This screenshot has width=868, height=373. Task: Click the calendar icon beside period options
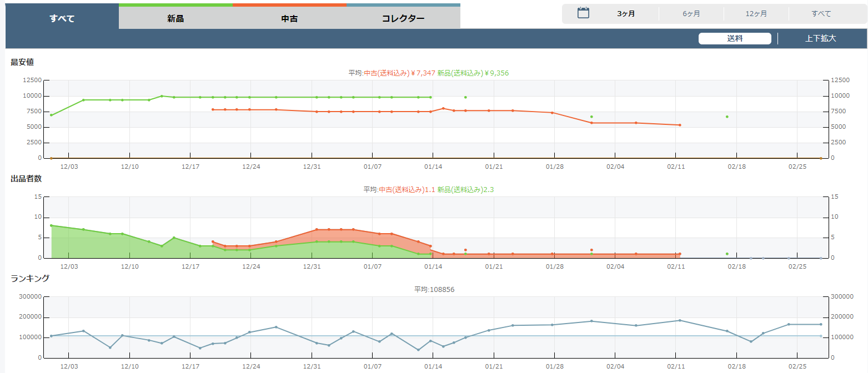(x=583, y=13)
